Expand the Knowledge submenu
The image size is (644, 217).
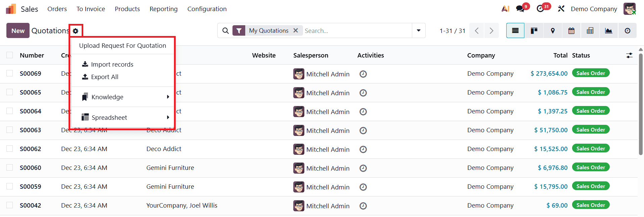pyautogui.click(x=108, y=97)
